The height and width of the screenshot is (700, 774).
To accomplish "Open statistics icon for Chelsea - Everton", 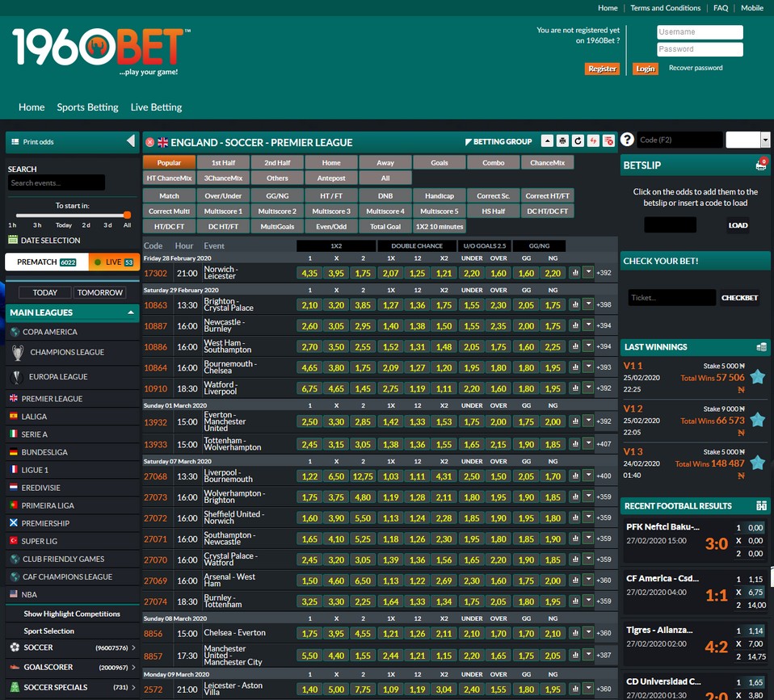I will [574, 632].
